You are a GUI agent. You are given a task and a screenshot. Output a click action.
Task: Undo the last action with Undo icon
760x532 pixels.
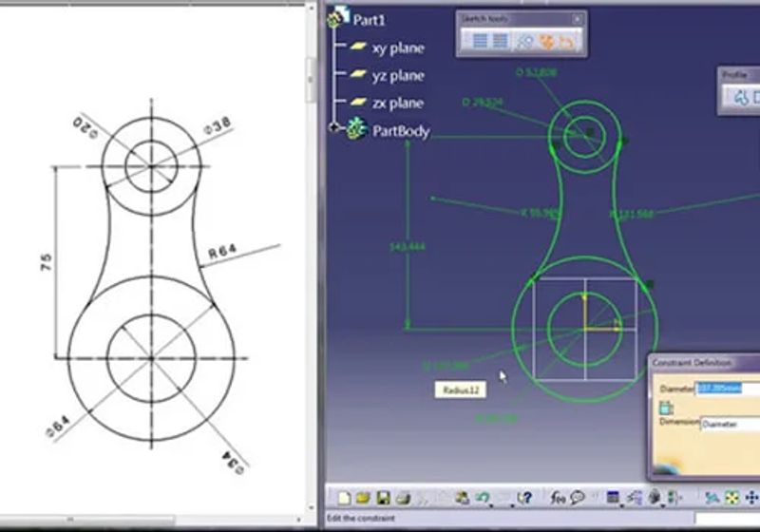tap(482, 498)
